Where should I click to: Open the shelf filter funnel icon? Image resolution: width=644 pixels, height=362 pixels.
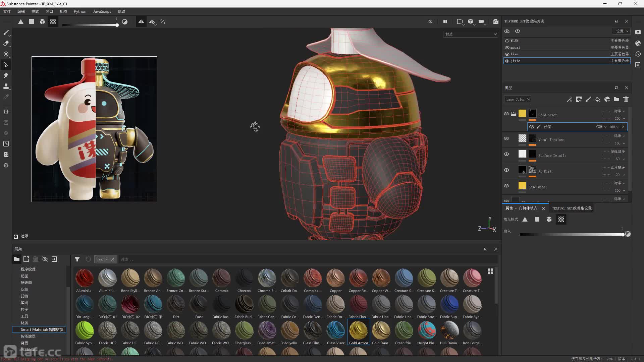(77, 259)
